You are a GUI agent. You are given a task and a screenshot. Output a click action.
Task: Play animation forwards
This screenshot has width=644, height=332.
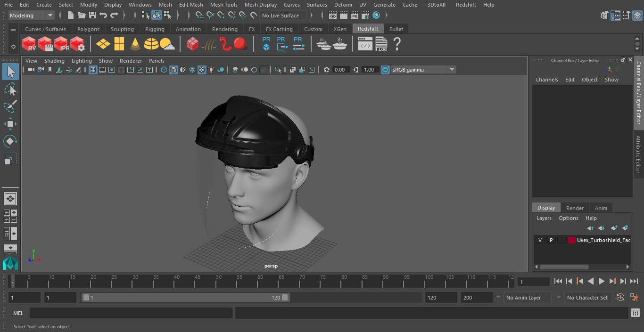(x=601, y=281)
